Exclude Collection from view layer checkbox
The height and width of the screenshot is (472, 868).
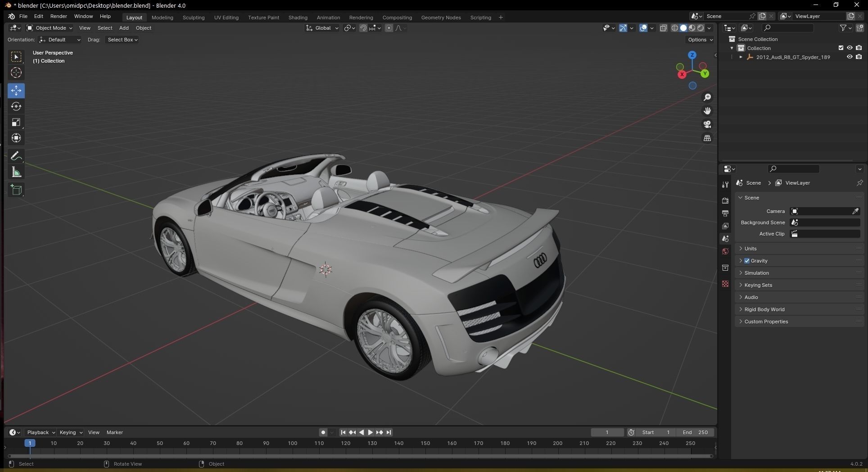tap(841, 48)
